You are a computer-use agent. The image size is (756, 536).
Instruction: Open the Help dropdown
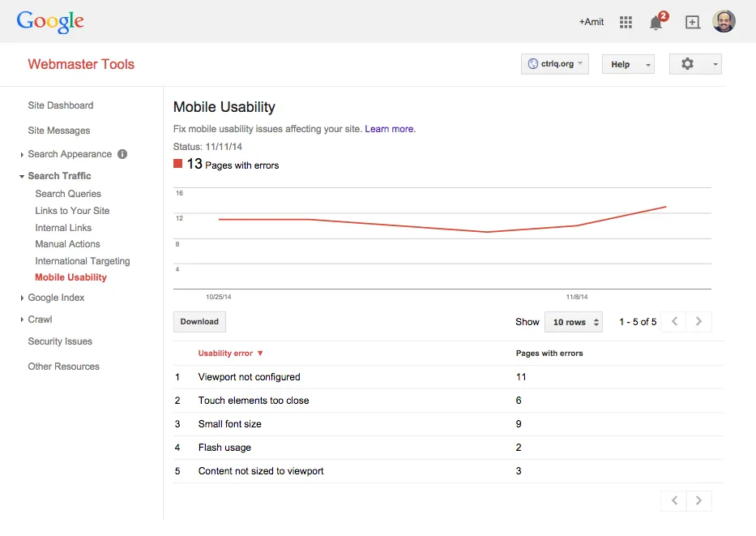pyautogui.click(x=628, y=63)
